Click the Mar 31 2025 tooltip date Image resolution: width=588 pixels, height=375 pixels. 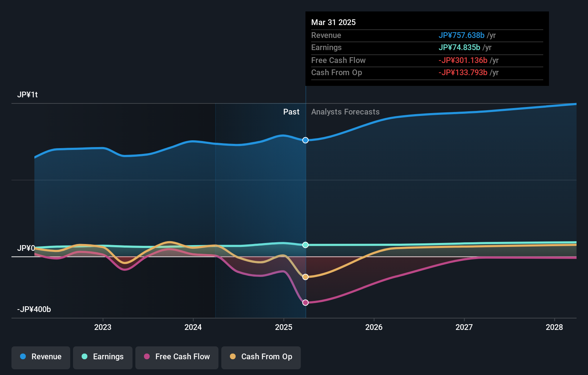click(333, 22)
